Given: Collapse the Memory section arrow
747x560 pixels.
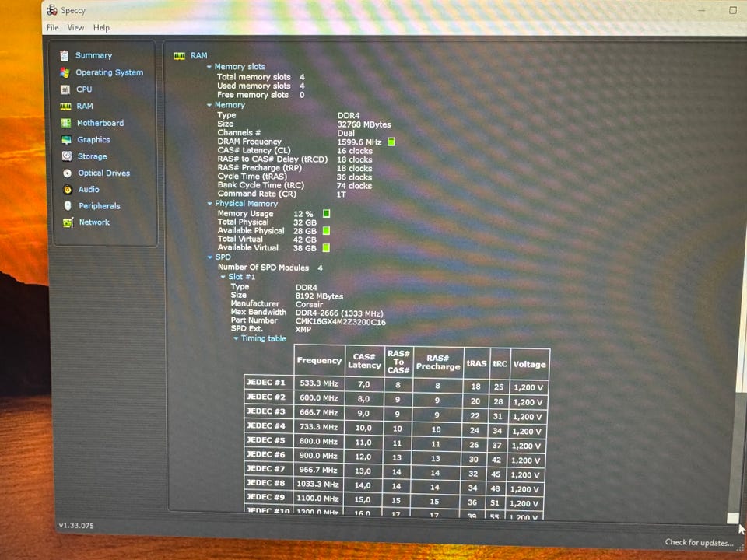Looking at the screenshot, I should click(209, 105).
